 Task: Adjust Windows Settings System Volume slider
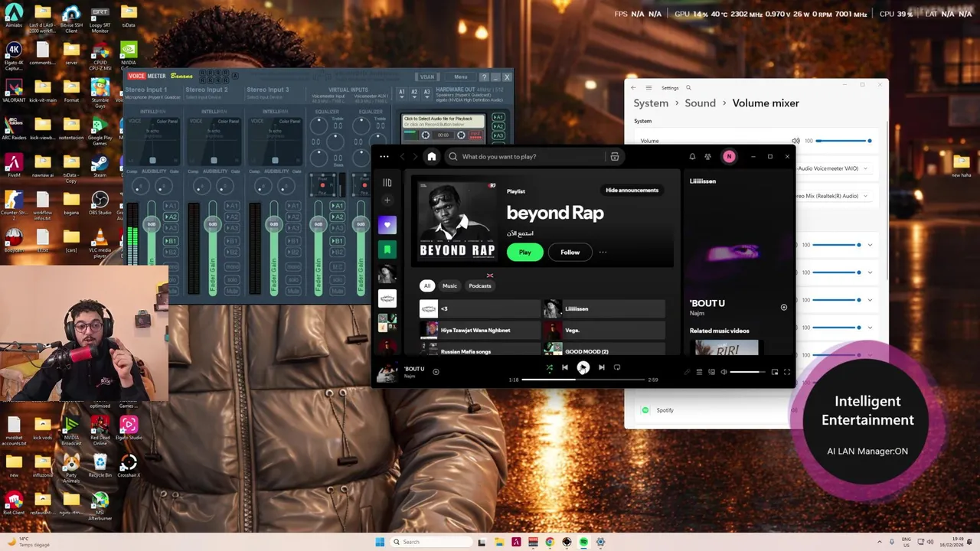pyautogui.click(x=843, y=141)
